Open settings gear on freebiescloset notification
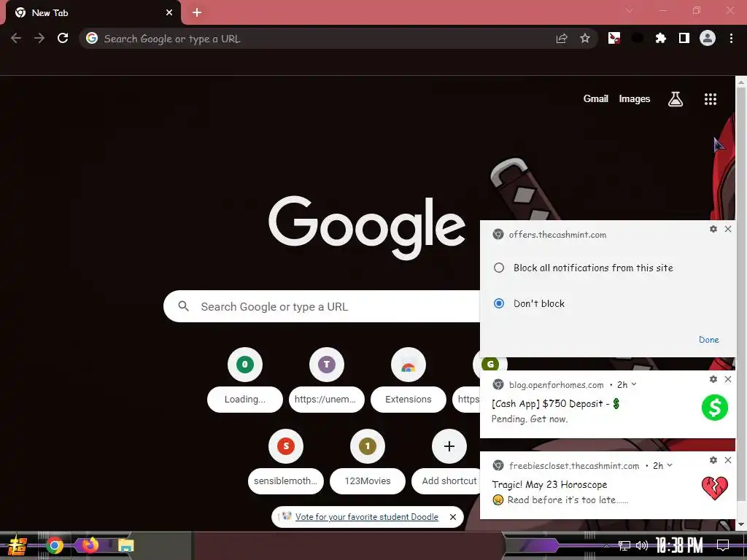 [x=713, y=460]
